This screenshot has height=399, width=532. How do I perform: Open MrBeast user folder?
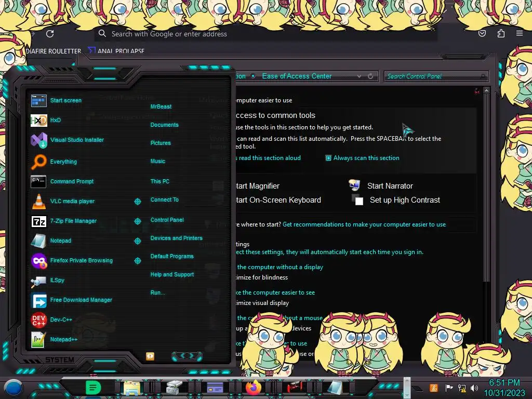[x=161, y=107]
